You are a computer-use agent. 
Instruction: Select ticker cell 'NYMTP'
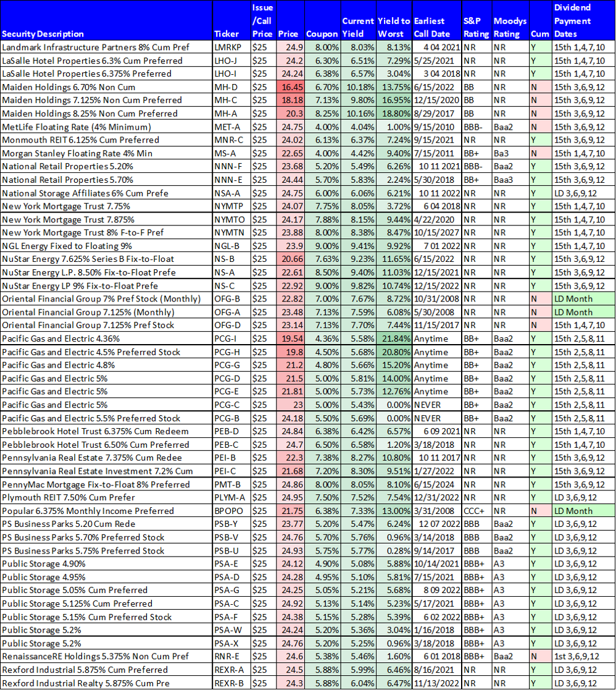(x=231, y=206)
